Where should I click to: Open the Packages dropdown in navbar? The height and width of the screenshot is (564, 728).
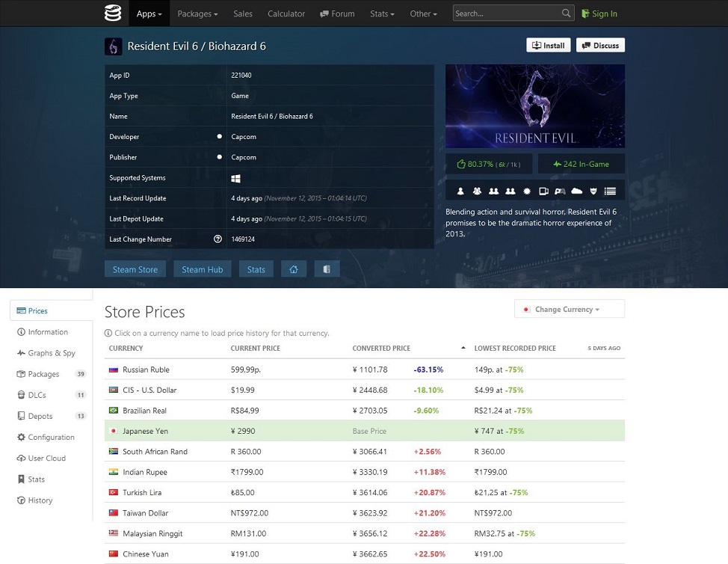[x=197, y=13]
